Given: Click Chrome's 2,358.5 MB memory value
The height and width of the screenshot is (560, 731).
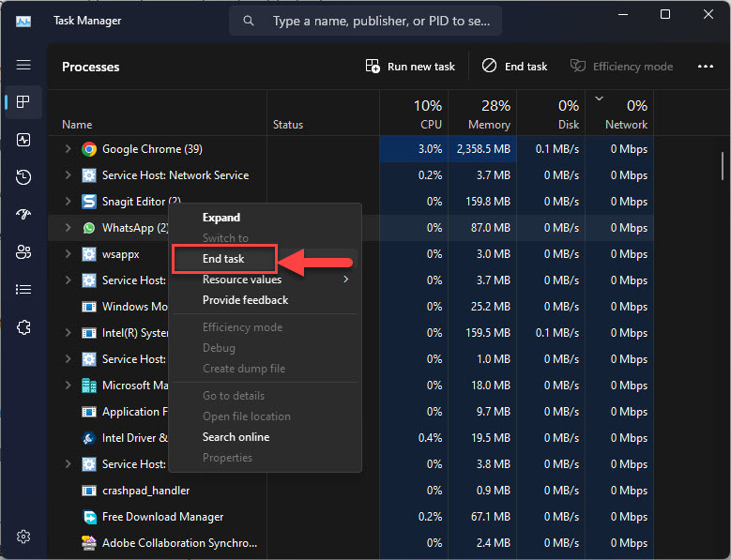Looking at the screenshot, I should [483, 149].
